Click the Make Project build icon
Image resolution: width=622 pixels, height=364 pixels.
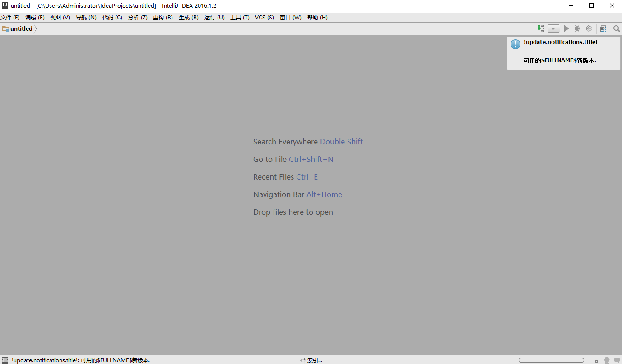pyautogui.click(x=541, y=28)
